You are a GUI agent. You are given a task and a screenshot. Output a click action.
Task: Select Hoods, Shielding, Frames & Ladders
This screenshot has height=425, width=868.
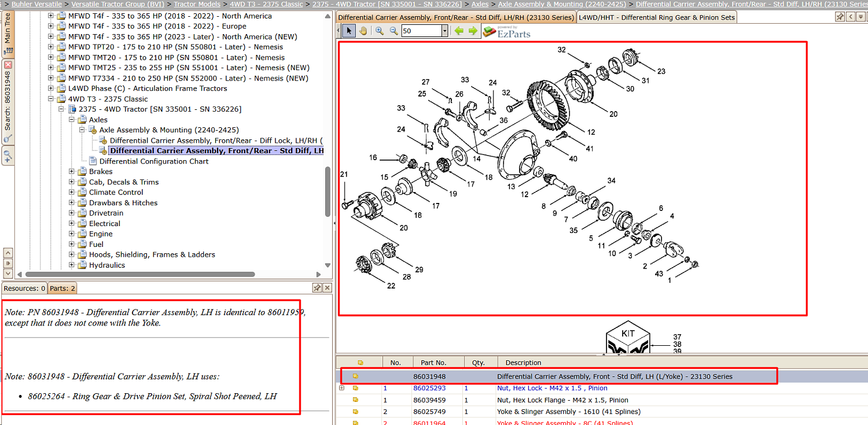click(x=152, y=255)
